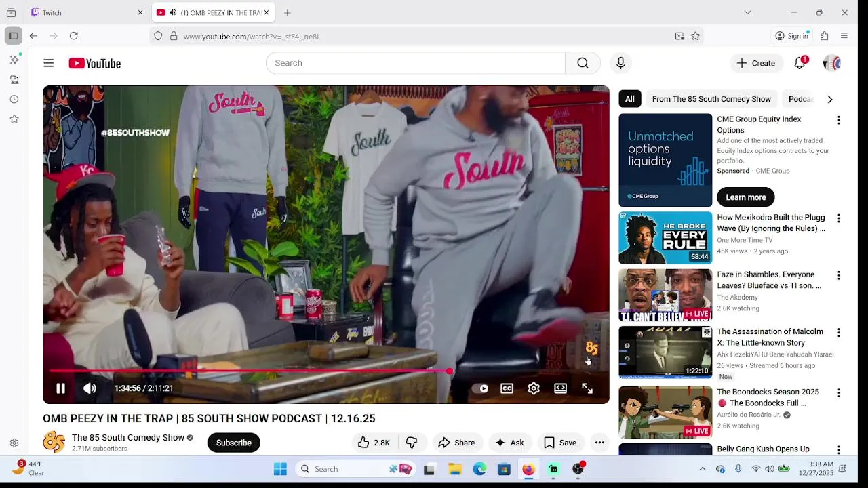
Task: Open sidebar settings gear icon
Action: pos(14,443)
